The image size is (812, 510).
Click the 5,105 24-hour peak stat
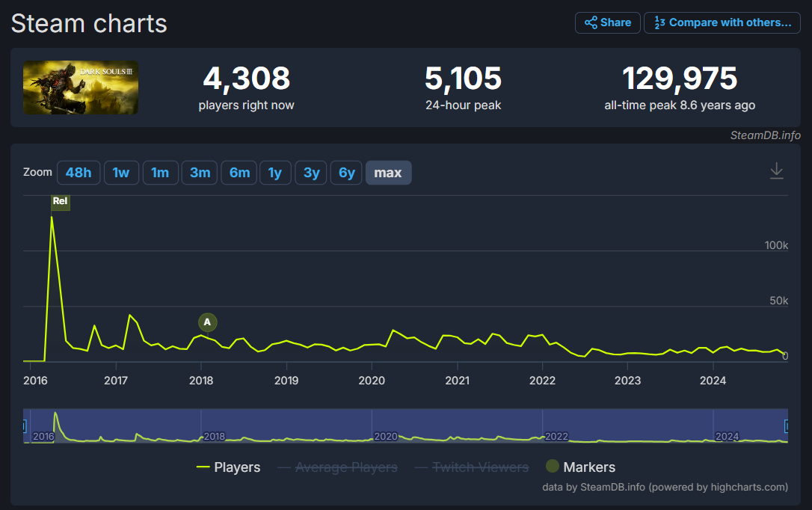click(x=463, y=87)
